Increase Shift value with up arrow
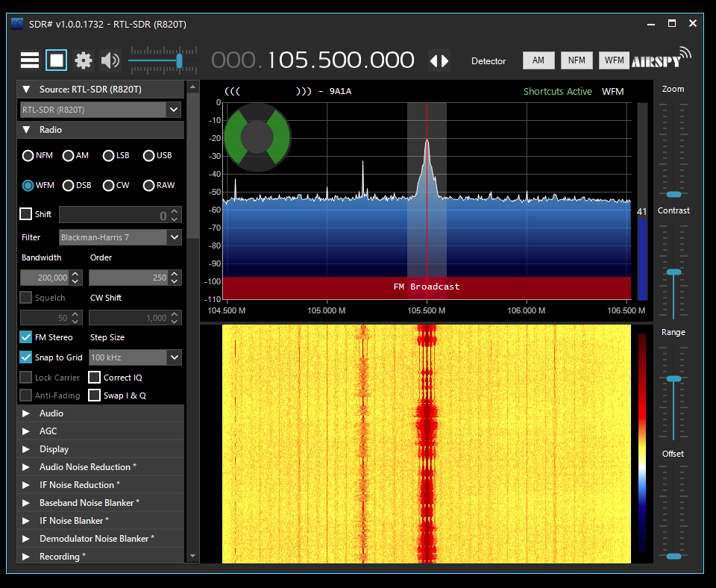Viewport: 716px width, 588px height. click(175, 211)
